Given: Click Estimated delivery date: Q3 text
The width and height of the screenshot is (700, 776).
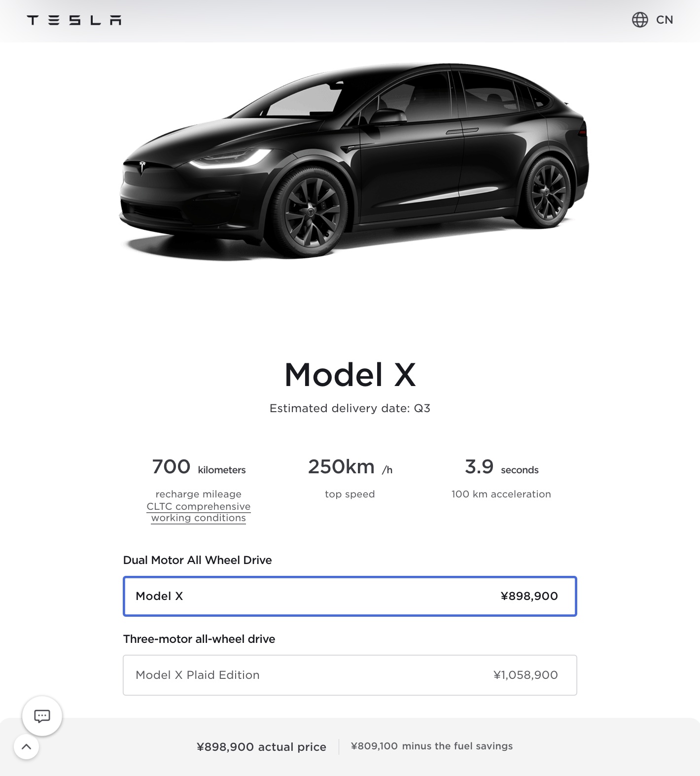Looking at the screenshot, I should [350, 408].
